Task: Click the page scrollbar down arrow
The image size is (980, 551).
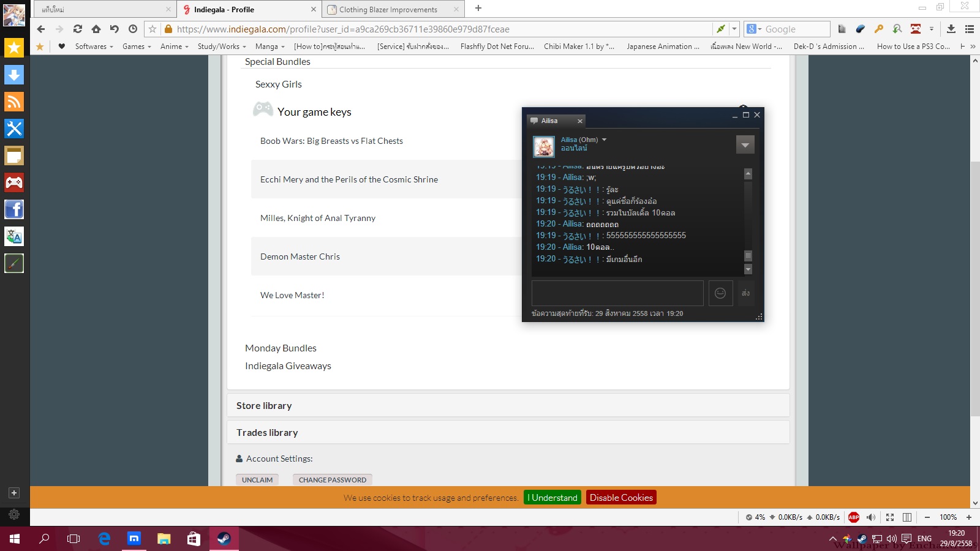Action: tap(975, 503)
